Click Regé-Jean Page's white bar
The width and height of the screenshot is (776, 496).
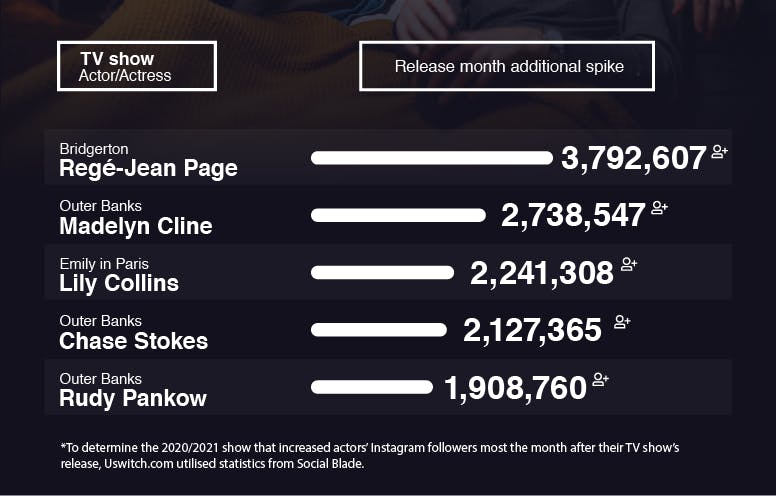click(431, 158)
